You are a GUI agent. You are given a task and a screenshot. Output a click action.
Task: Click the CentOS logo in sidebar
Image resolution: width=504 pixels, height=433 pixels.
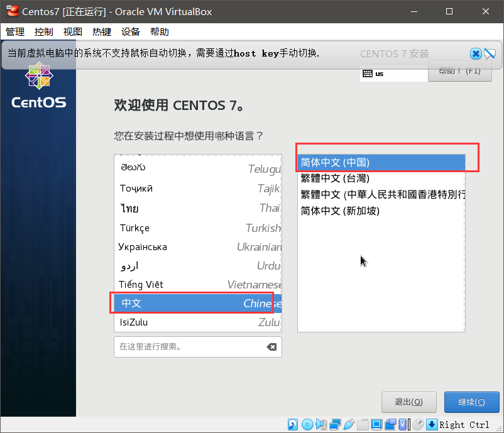tap(39, 85)
